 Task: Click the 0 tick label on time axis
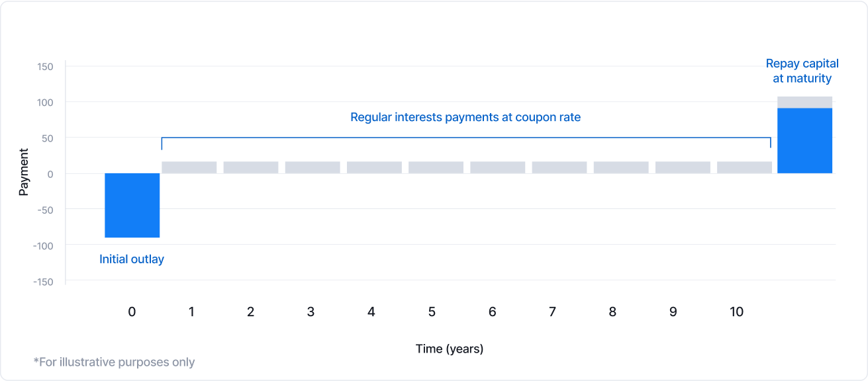(132, 312)
